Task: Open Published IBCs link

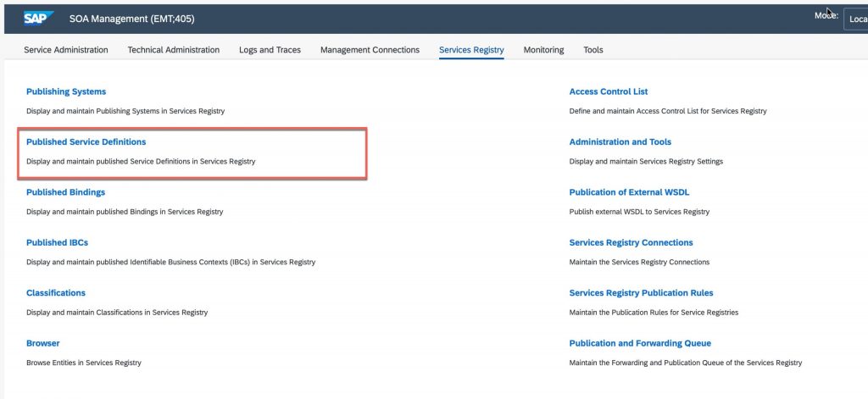Action: coord(57,242)
